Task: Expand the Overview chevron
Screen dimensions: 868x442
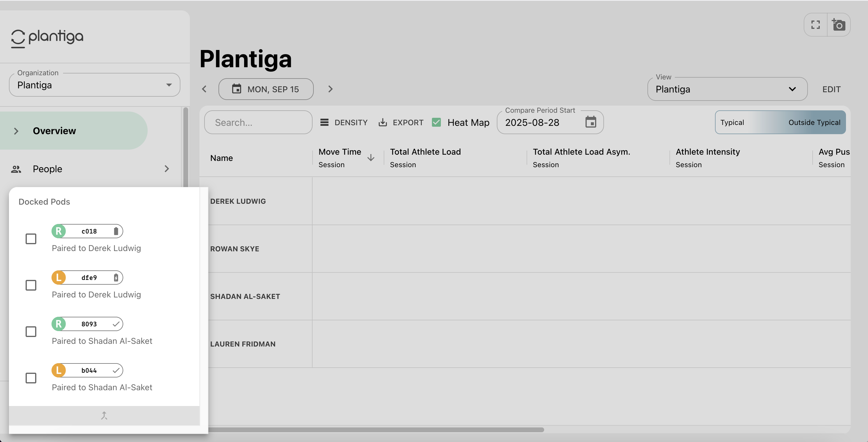Action: (x=16, y=131)
